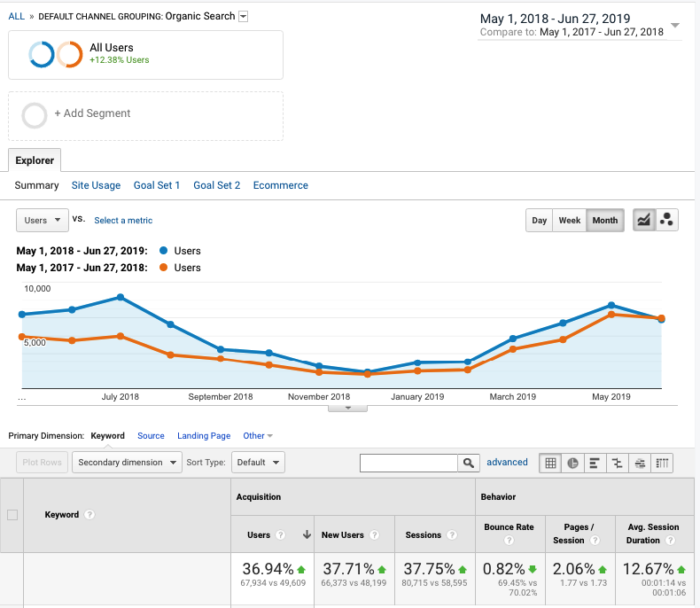Choose performance bar view icon
700x608 pixels.
[595, 463]
